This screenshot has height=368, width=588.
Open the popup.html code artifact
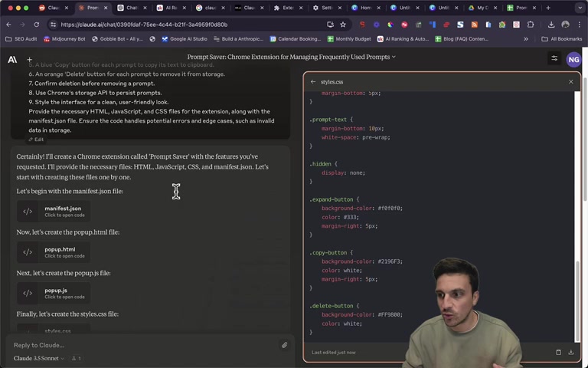[54, 252]
